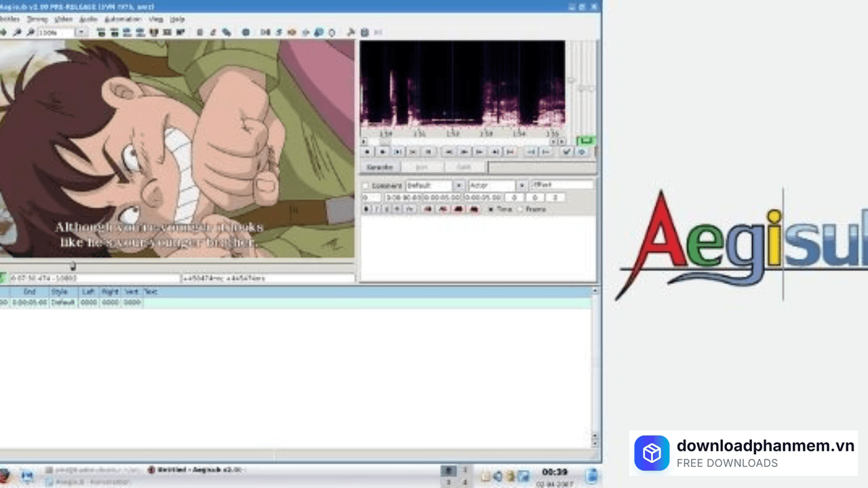This screenshot has height=488, width=868.
Task: Go to the previous line in the audio panel
Action: pyautogui.click(x=368, y=152)
